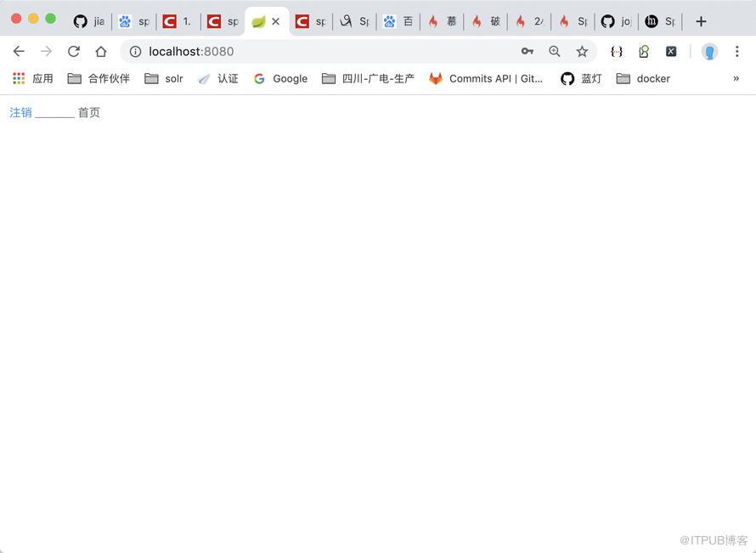Image resolution: width=756 pixels, height=553 pixels.
Task: Click the 注销 logout link
Action: (20, 112)
